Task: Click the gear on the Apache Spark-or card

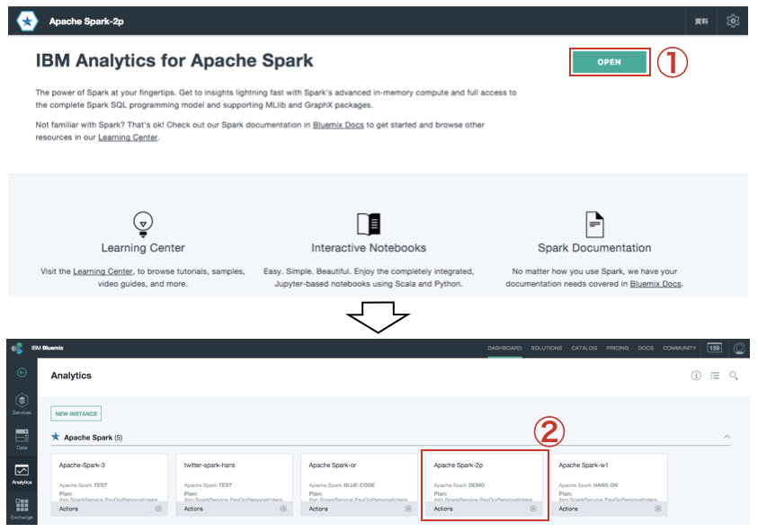Action: [x=408, y=509]
